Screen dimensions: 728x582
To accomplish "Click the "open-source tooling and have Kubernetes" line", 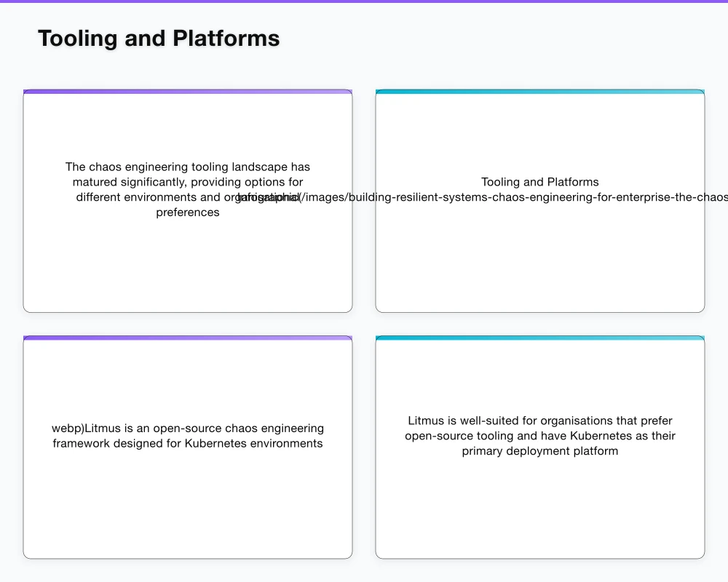I will coord(540,436).
